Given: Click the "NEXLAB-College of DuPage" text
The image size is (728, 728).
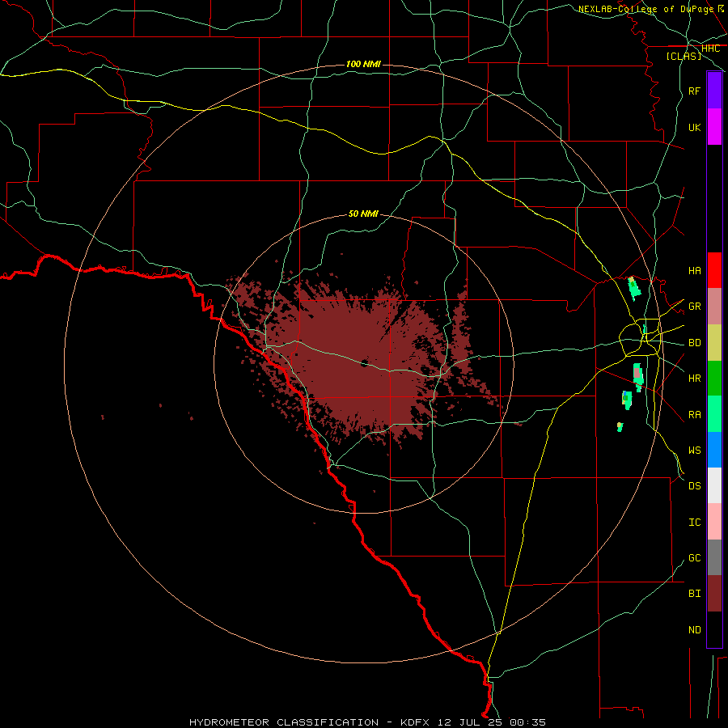Looking at the screenshot, I should tap(645, 9).
